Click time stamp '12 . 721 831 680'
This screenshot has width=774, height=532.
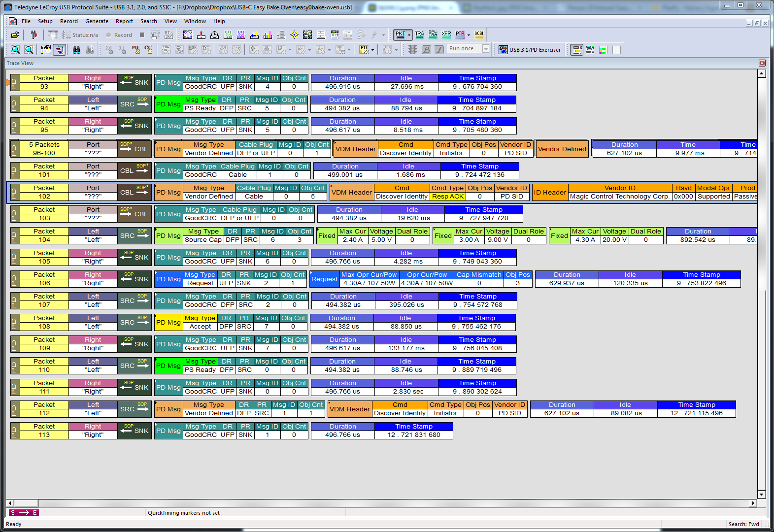(414, 435)
